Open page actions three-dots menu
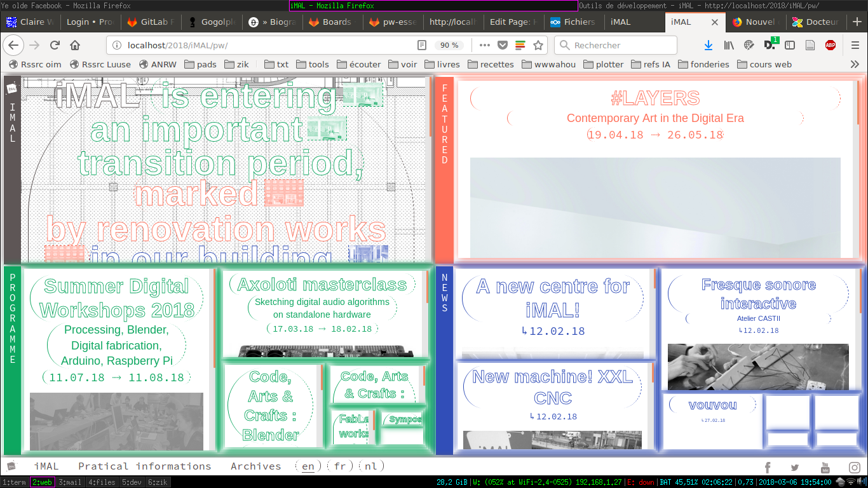The image size is (868, 488). tap(484, 45)
